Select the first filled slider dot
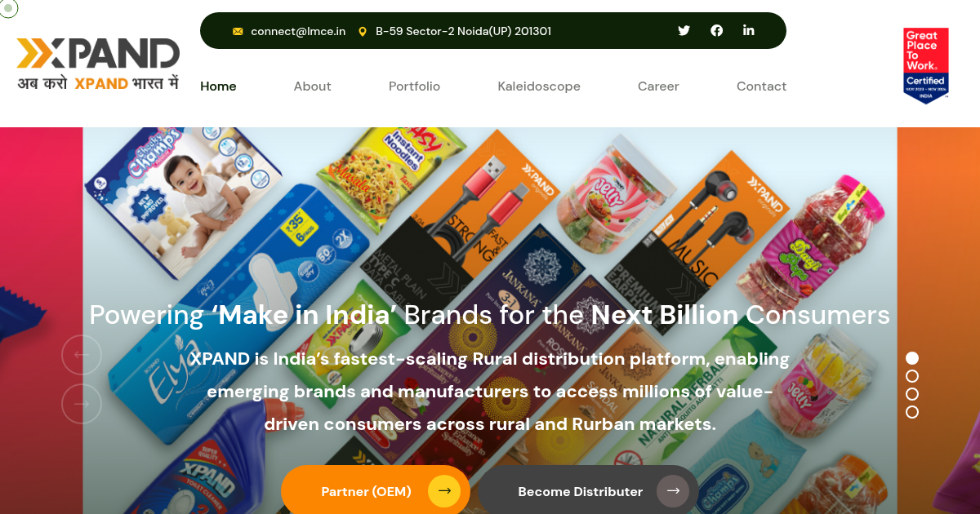This screenshot has width=980, height=514. pyautogui.click(x=912, y=358)
